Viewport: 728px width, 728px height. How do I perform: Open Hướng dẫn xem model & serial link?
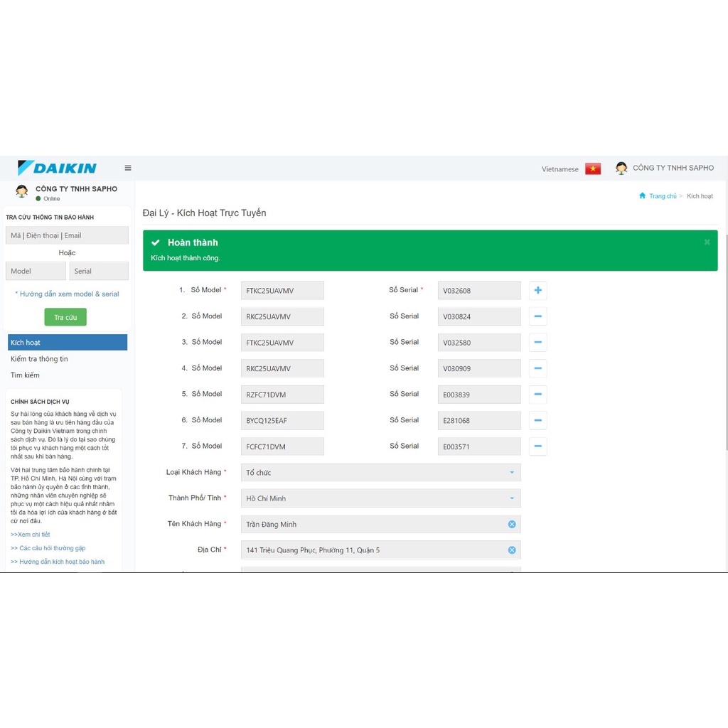(68, 294)
